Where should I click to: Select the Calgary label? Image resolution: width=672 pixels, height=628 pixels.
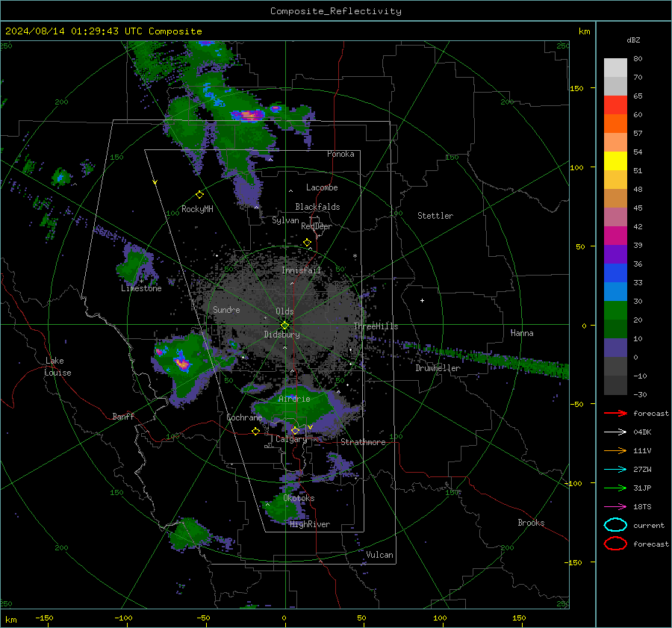tap(291, 439)
